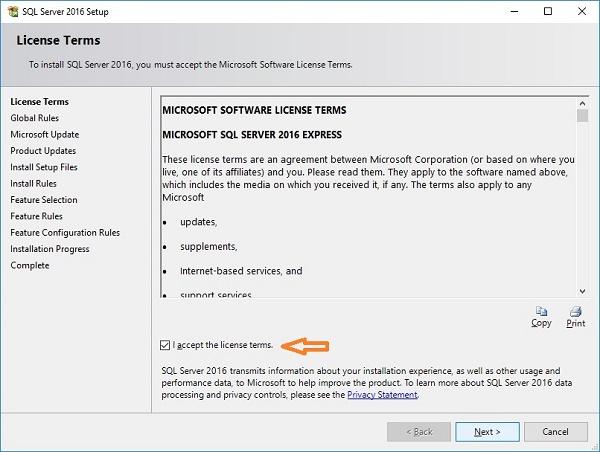The height and width of the screenshot is (452, 600).
Task: Select Installation Progress step in sidebar
Action: point(50,249)
